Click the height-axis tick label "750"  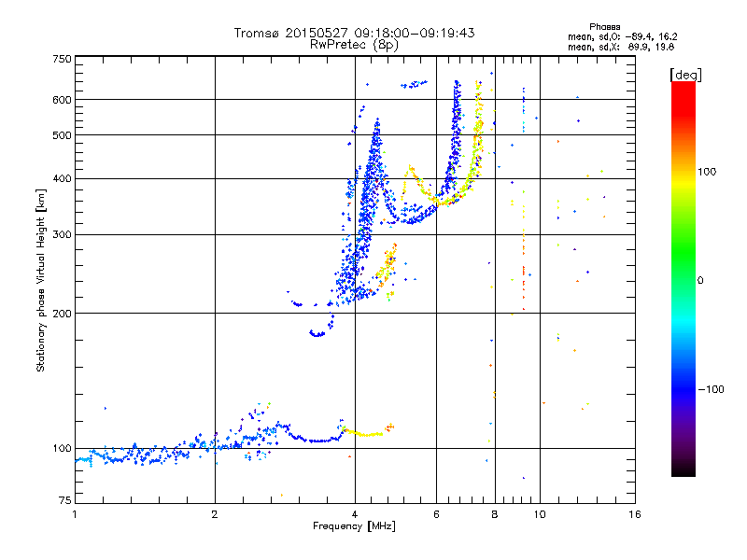pyautogui.click(x=63, y=59)
